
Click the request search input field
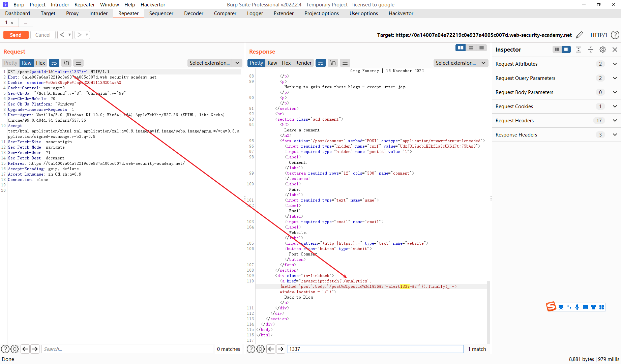(x=127, y=349)
